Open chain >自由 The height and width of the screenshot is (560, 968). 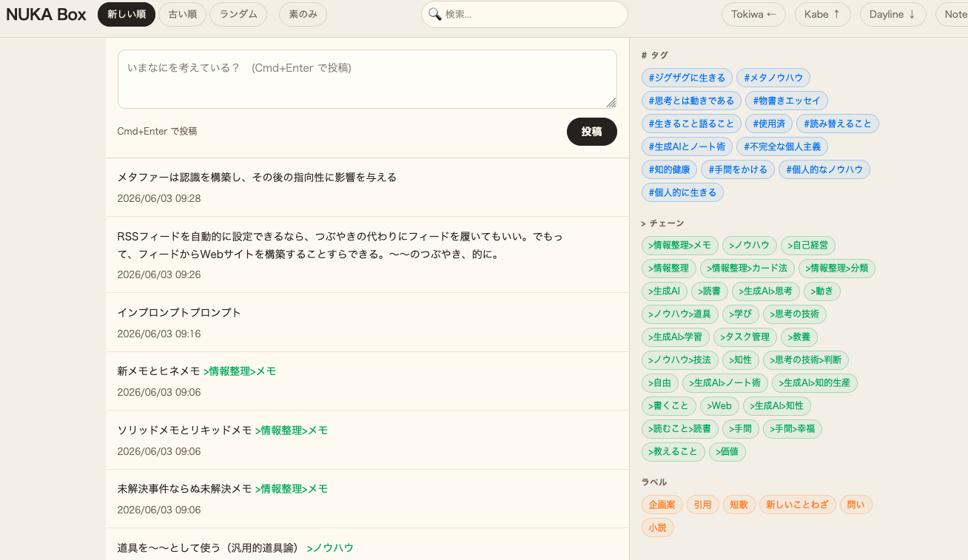click(x=659, y=383)
